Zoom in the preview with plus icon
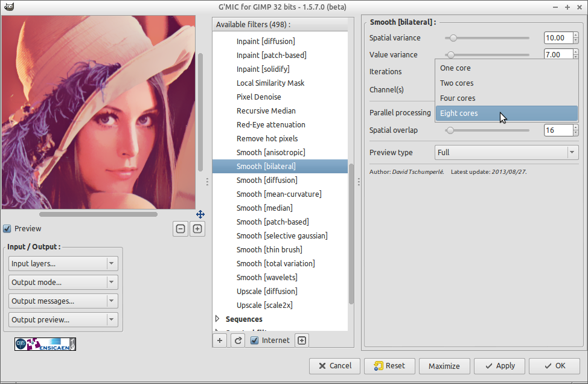Image resolution: width=588 pixels, height=384 pixels. (x=197, y=229)
